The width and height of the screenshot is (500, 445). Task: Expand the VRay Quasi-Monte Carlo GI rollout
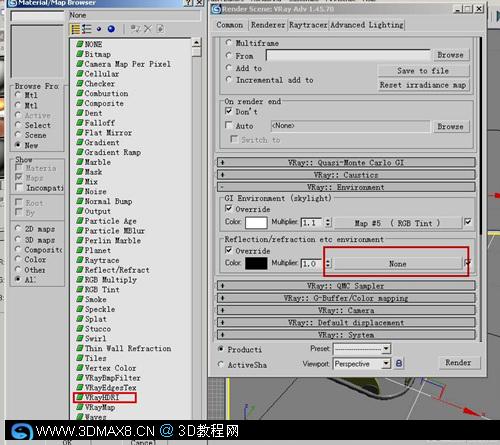346,163
